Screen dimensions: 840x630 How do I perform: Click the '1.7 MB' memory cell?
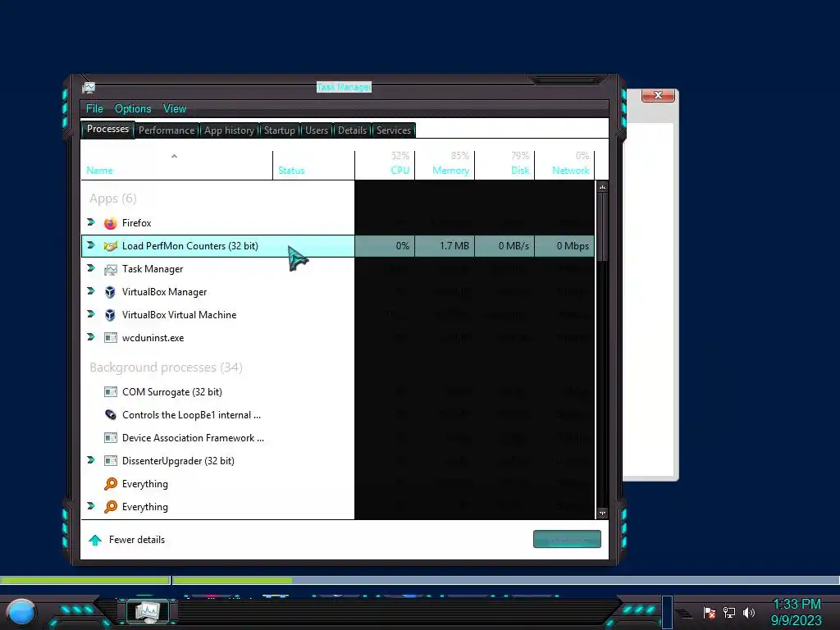click(x=445, y=246)
